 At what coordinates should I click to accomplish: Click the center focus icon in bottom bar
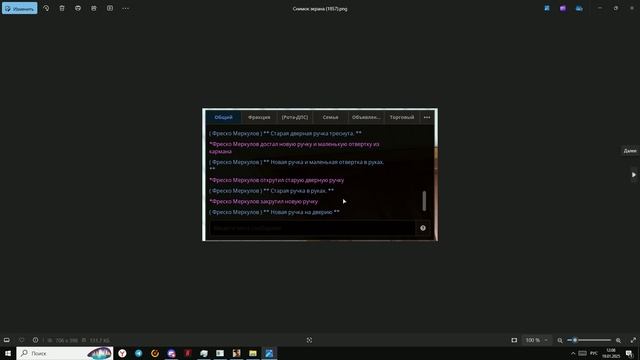tap(309, 340)
